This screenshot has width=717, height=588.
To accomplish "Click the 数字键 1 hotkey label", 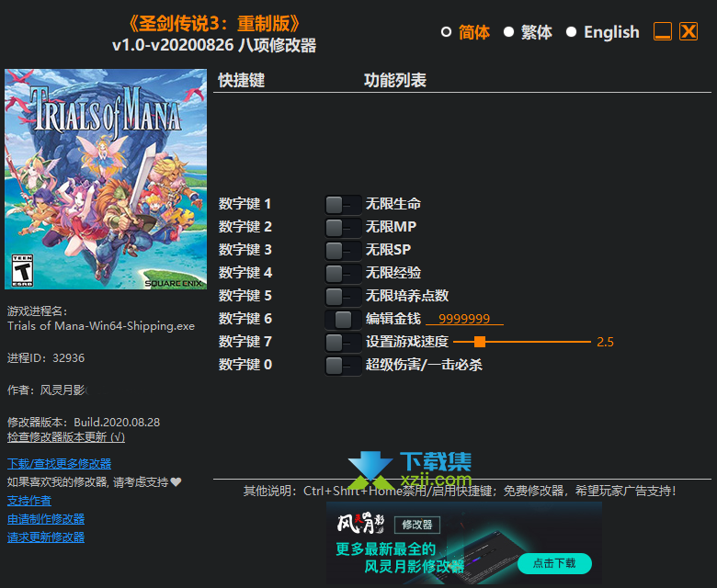I will click(245, 204).
